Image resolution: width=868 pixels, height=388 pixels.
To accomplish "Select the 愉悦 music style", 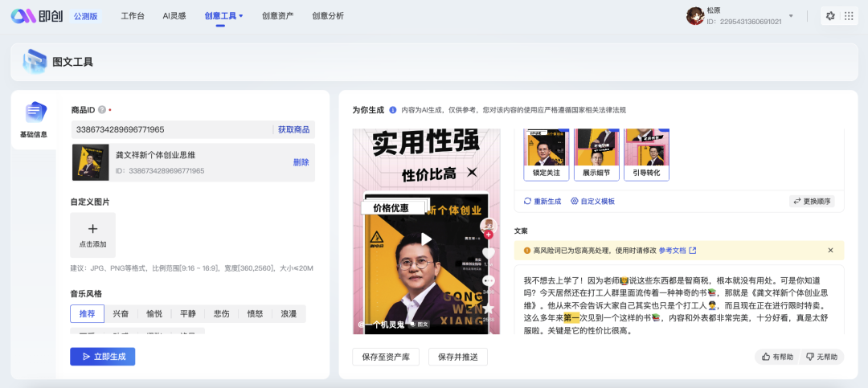I will pos(154,314).
